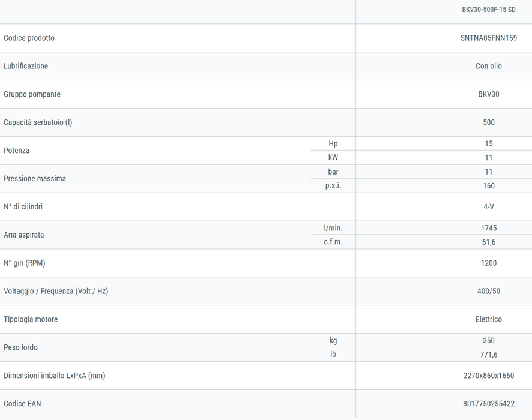Click the Hp unit cell
This screenshot has width=532, height=420.
[333, 144]
